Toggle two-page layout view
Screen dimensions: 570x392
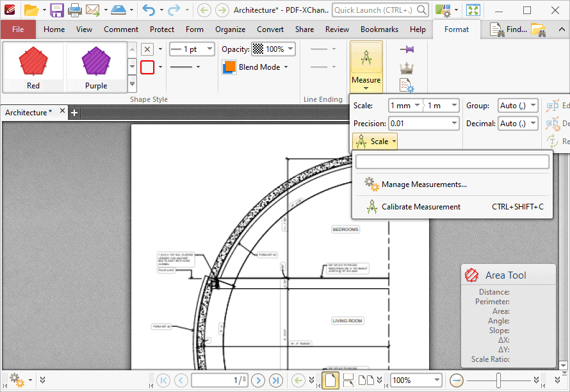(367, 380)
